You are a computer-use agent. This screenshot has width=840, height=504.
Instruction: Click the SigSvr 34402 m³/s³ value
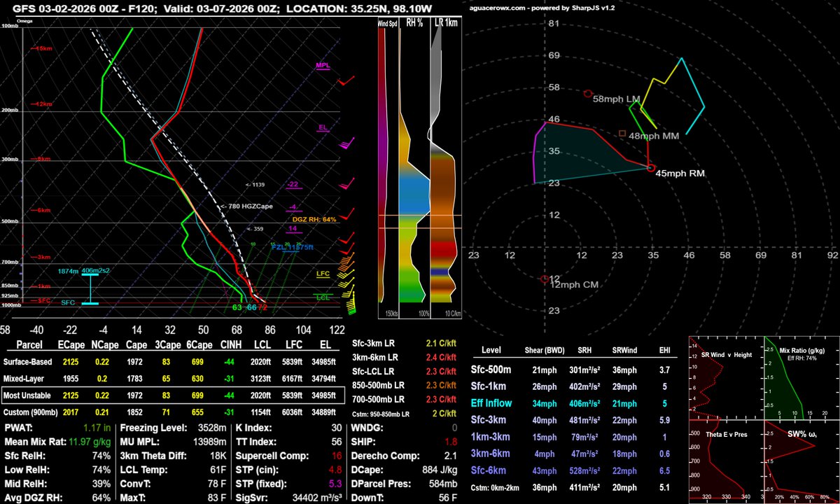point(316,498)
